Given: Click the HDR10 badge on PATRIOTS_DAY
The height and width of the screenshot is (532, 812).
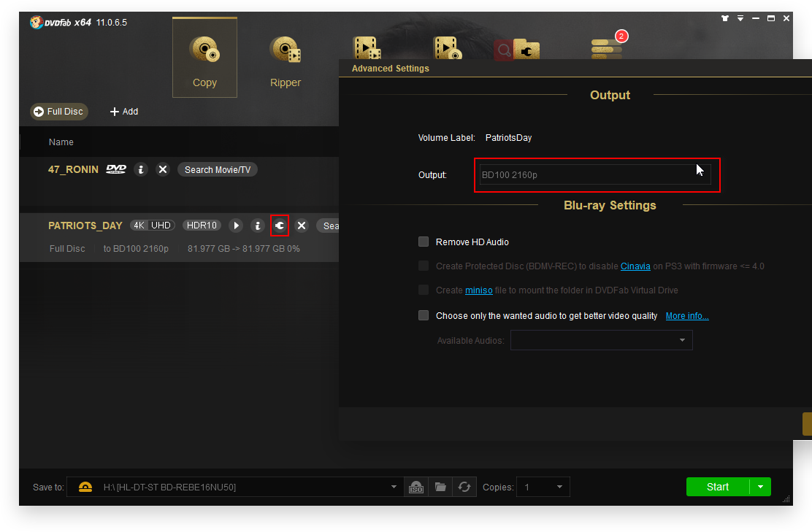Looking at the screenshot, I should point(202,225).
